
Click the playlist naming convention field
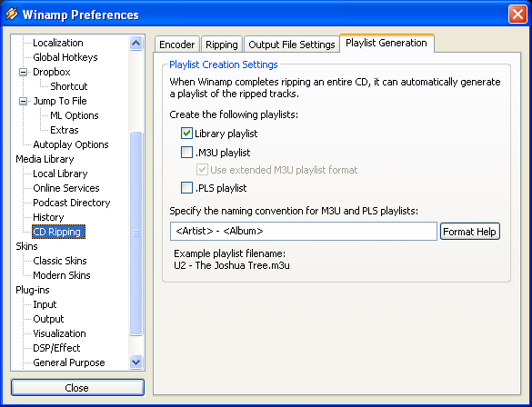[x=304, y=231]
